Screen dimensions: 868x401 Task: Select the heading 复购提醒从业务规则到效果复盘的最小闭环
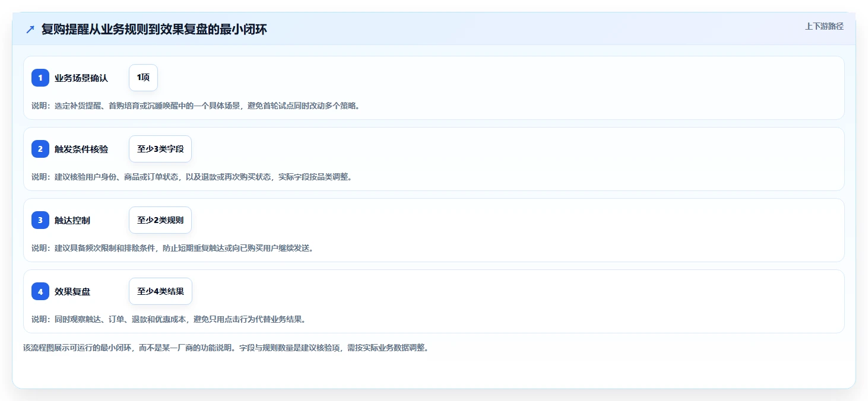tap(154, 29)
